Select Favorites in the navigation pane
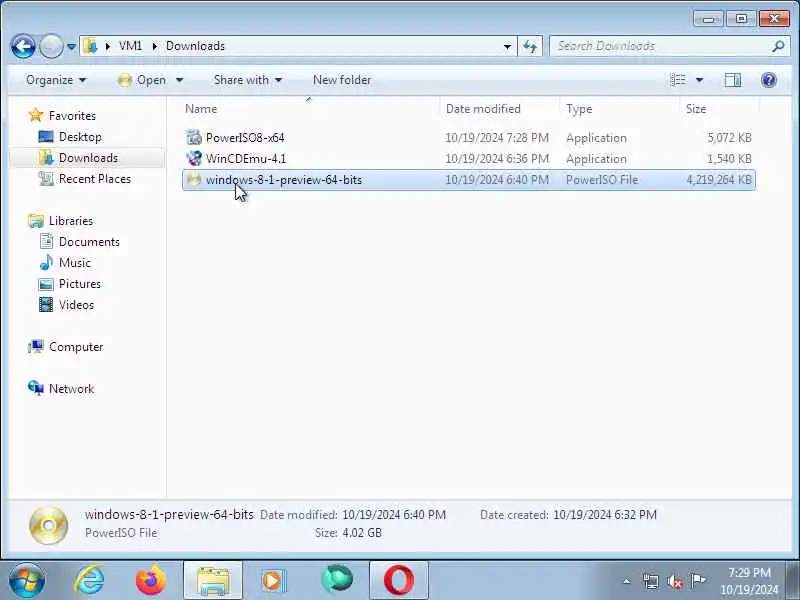 (x=72, y=116)
